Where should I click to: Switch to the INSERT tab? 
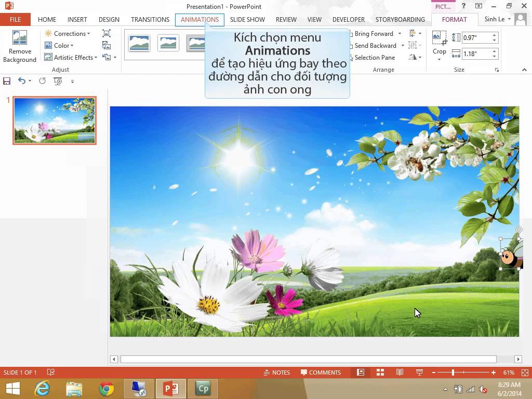77,19
